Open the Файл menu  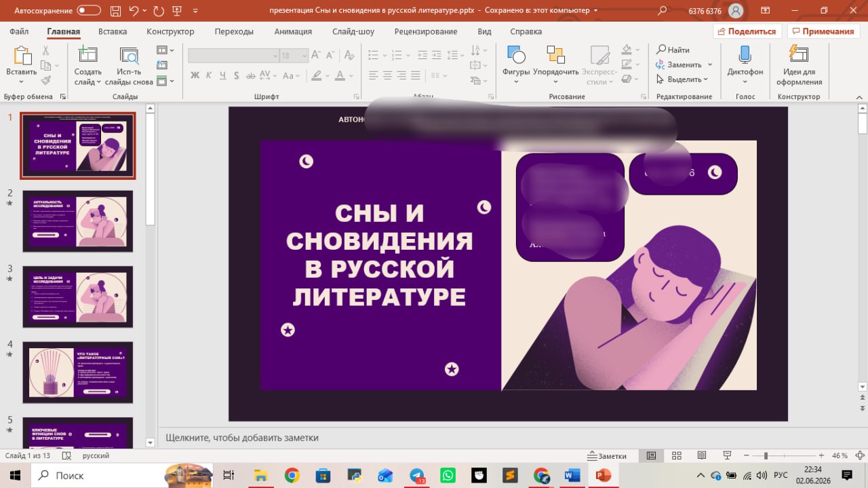(19, 31)
